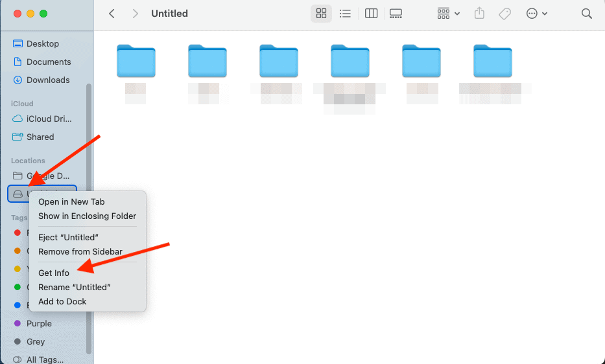Click All Tags in sidebar
Image resolution: width=605 pixels, height=364 pixels.
pyautogui.click(x=45, y=359)
